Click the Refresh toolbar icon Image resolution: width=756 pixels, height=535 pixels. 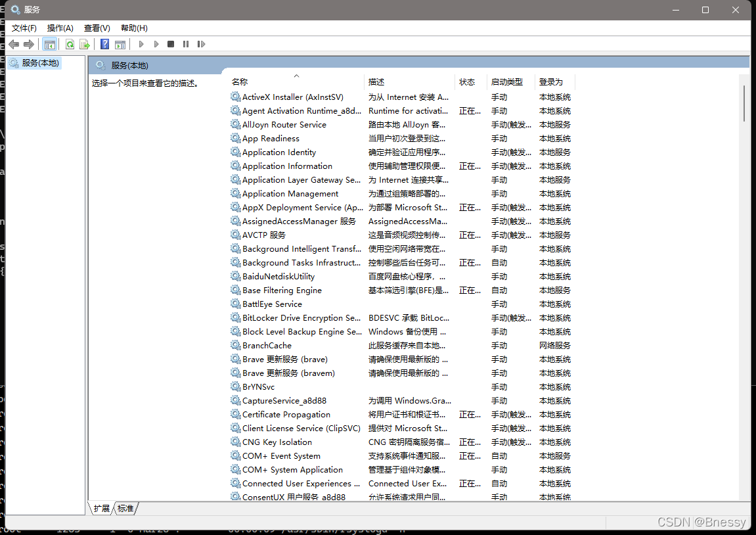click(x=70, y=45)
